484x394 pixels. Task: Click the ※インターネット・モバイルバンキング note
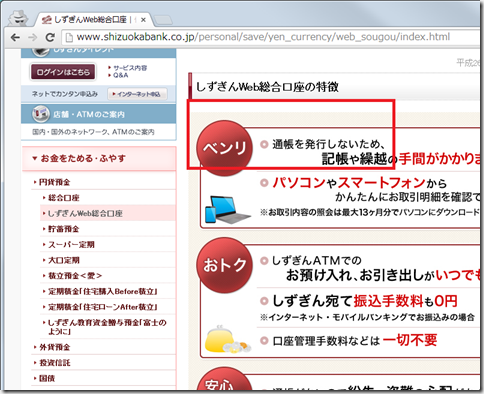click(x=367, y=317)
